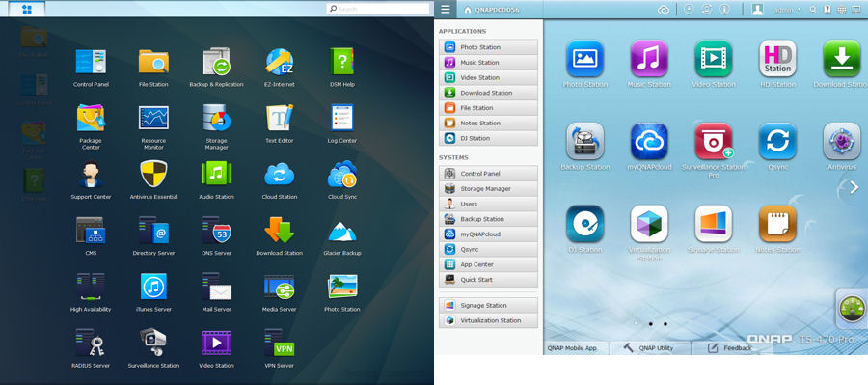Open myQNAPcloud desktop icon
The width and height of the screenshot is (868, 385).
click(649, 141)
